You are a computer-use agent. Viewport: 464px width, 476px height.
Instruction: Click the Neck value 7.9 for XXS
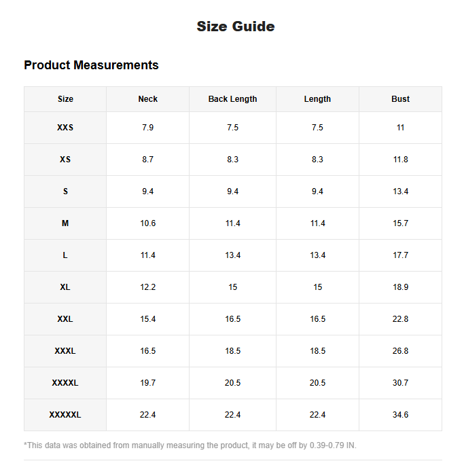[147, 128]
